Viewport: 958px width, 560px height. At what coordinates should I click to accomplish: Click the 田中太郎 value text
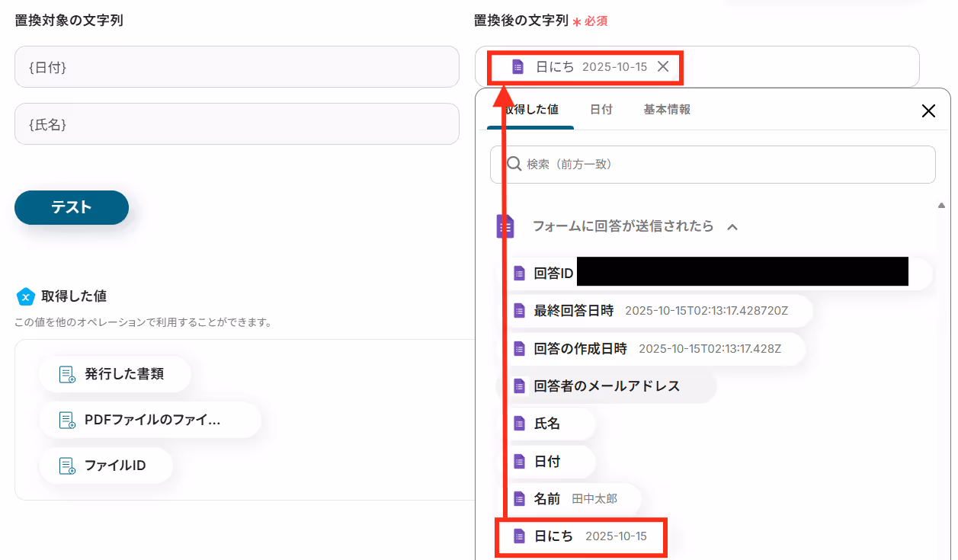click(594, 499)
